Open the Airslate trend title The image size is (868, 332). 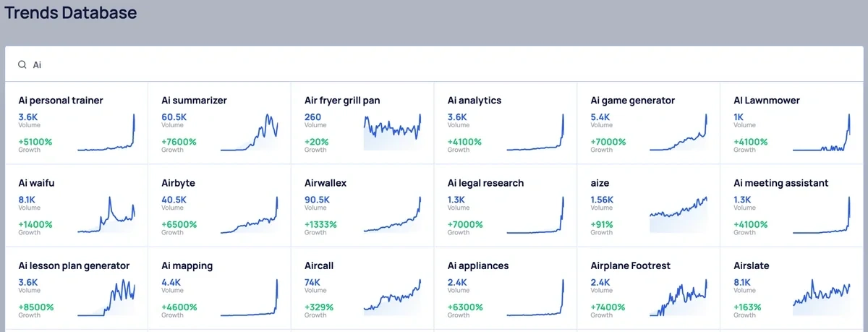point(751,265)
